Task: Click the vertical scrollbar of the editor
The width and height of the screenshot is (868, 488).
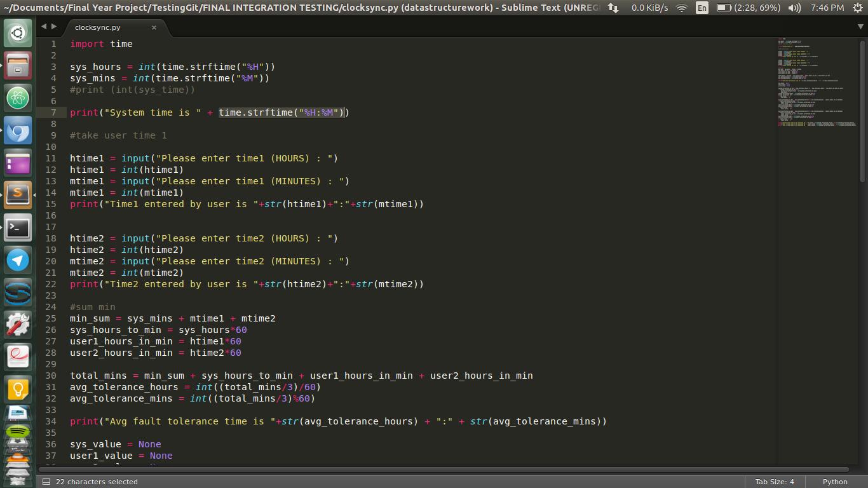Action: (x=861, y=111)
